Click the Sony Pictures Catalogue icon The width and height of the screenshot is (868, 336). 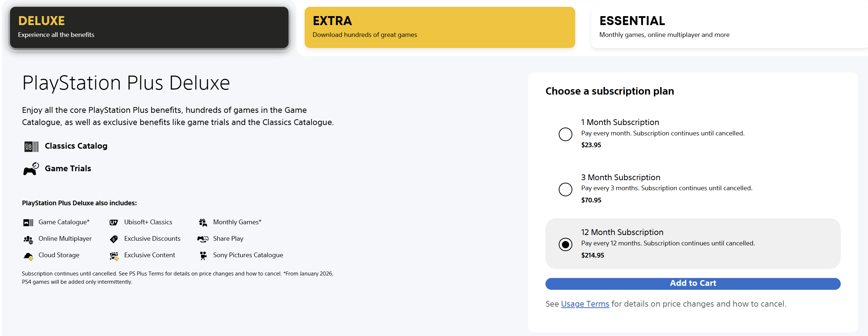pyautogui.click(x=203, y=255)
